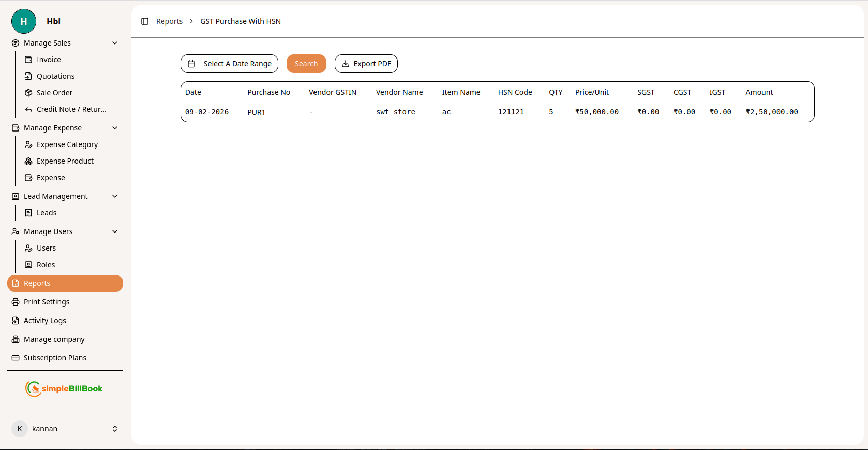The image size is (868, 450).
Task: Click the Hbl company avatar
Action: coord(24,21)
